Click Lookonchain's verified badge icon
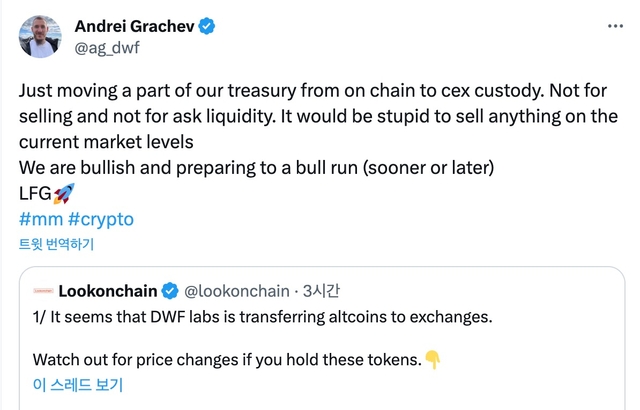 (171, 292)
